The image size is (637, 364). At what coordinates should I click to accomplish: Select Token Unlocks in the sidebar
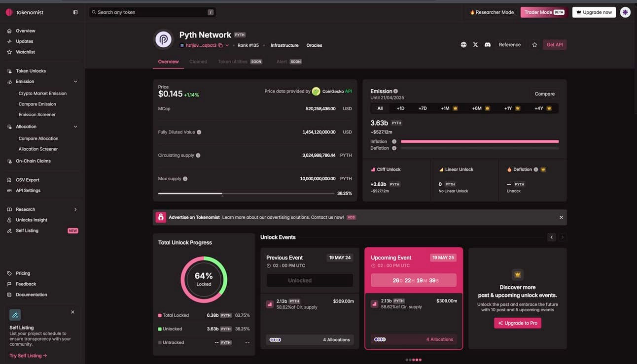coord(32,71)
